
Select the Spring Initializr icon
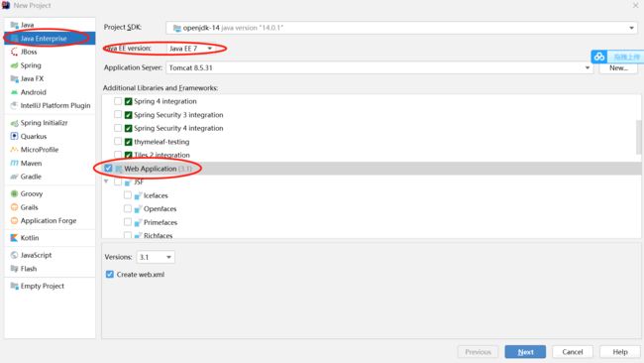15,123
